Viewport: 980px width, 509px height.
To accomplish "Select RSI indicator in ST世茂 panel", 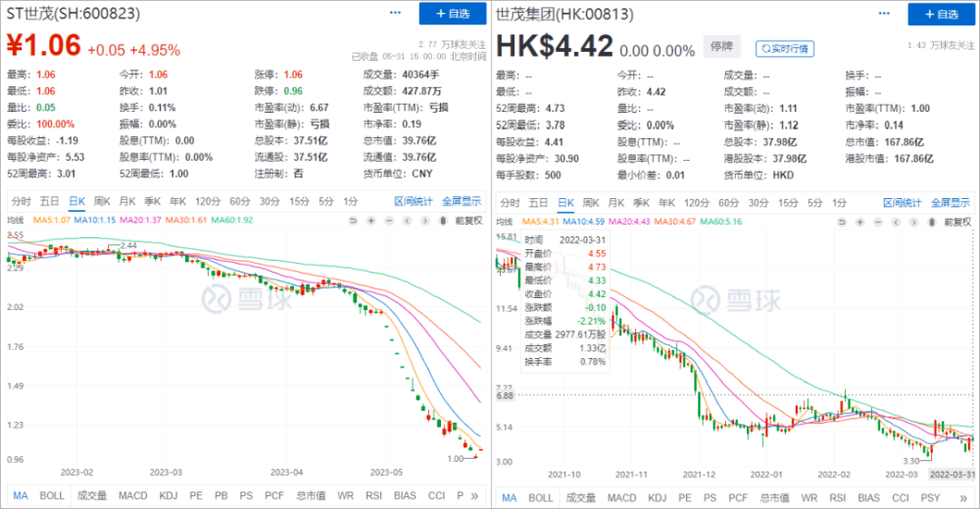I will coord(373,496).
